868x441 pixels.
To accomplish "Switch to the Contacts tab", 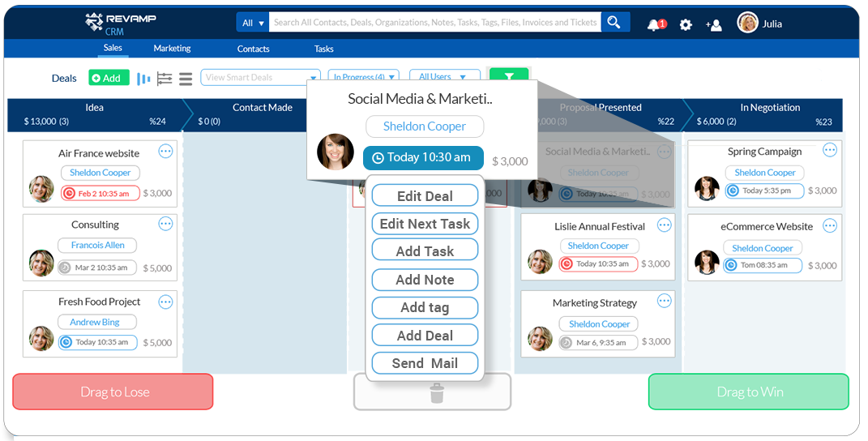I will [253, 49].
